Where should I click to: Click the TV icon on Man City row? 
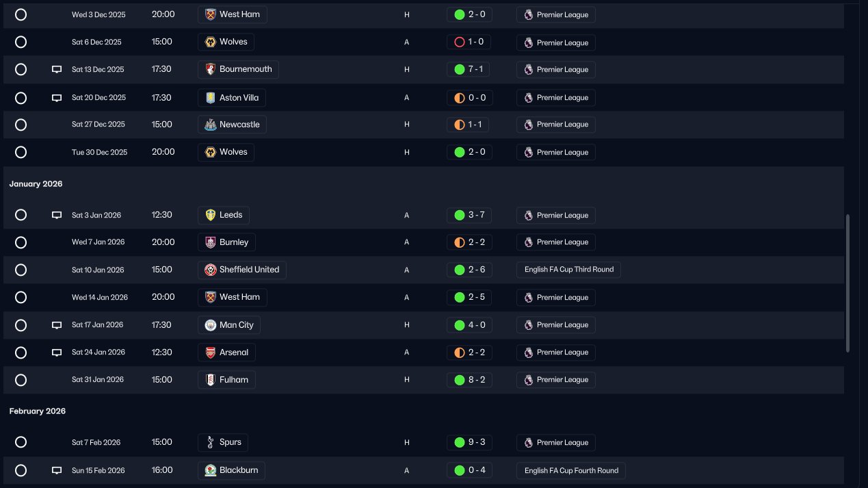pyautogui.click(x=57, y=325)
